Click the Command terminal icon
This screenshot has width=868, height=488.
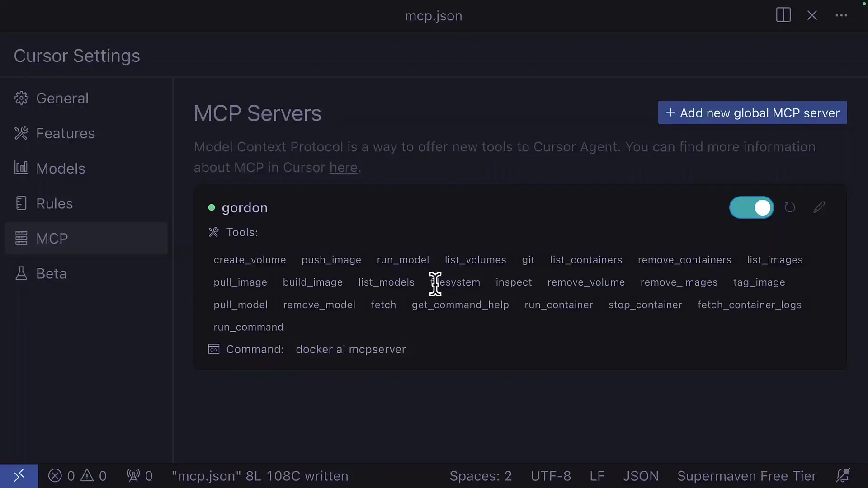tap(213, 349)
